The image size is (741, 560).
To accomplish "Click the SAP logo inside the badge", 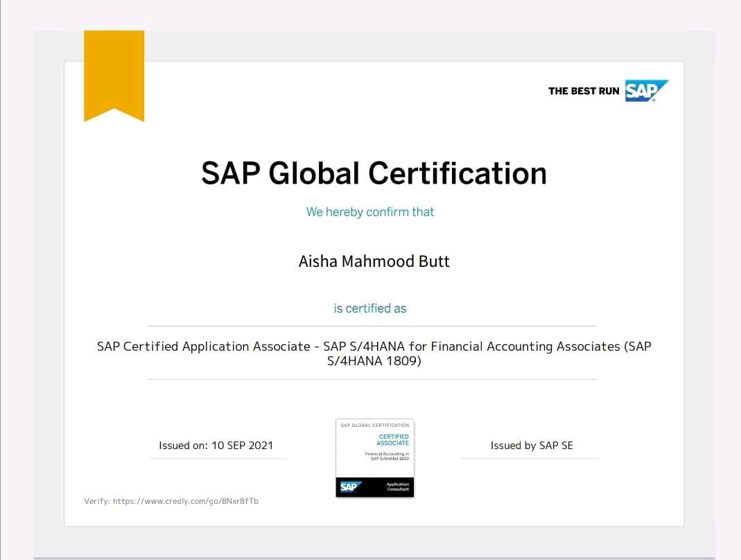I will point(349,487).
